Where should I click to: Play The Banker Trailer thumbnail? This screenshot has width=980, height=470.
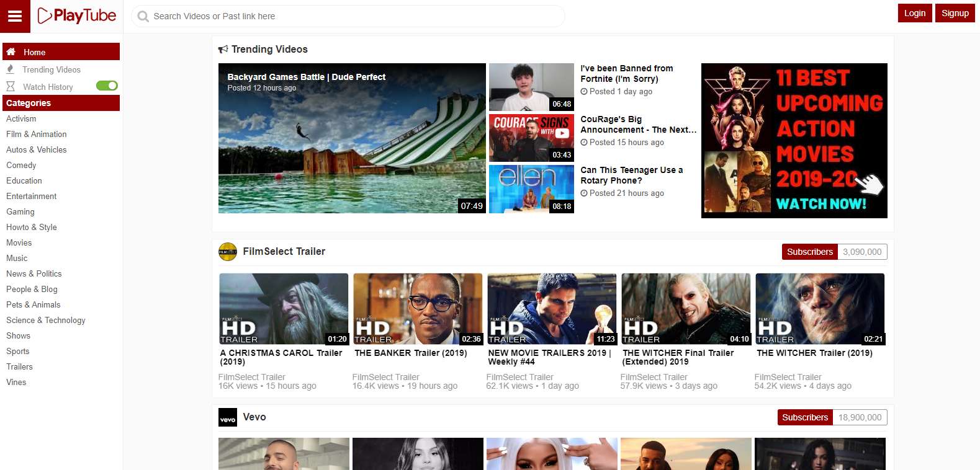[x=418, y=309]
